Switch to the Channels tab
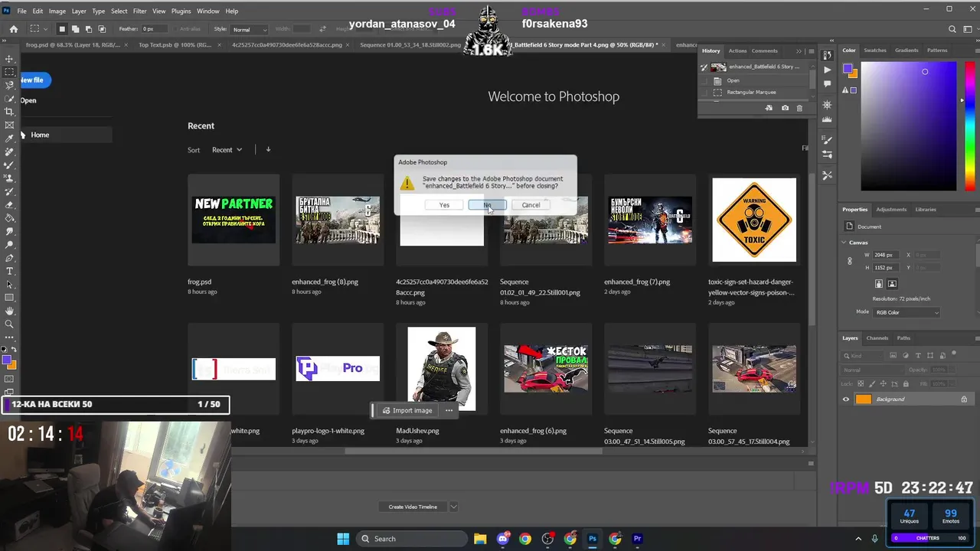Viewport: 980px width, 551px height. pos(877,337)
